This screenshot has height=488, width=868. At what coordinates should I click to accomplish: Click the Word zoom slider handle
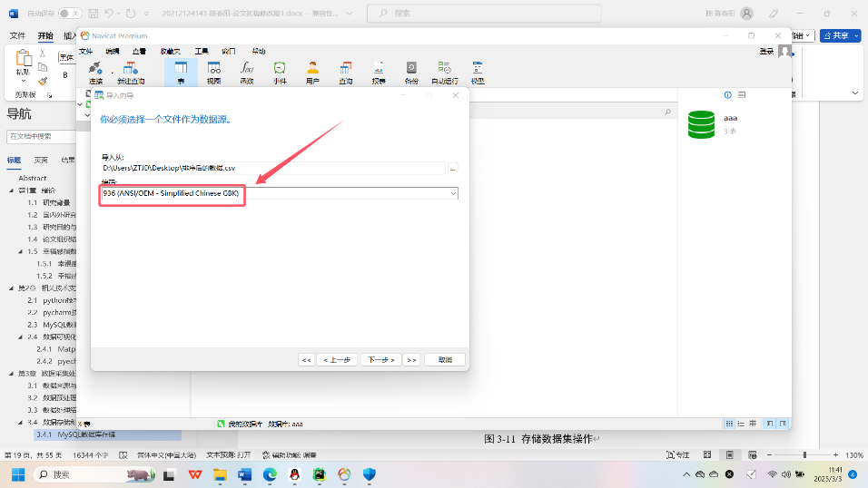(804, 454)
